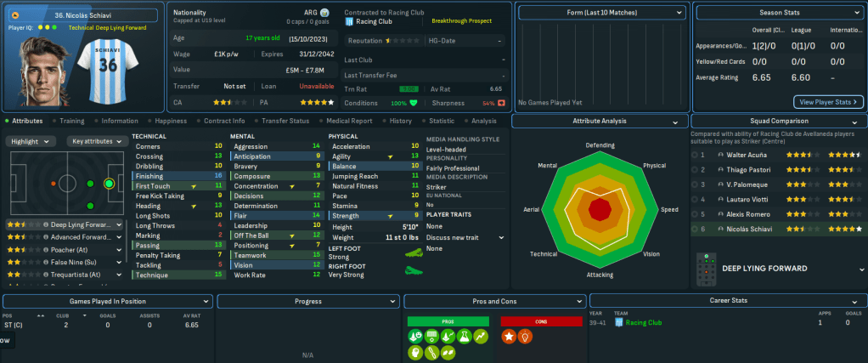
Task: Click the info icon next to Poacher (At)
Action: [47, 250]
